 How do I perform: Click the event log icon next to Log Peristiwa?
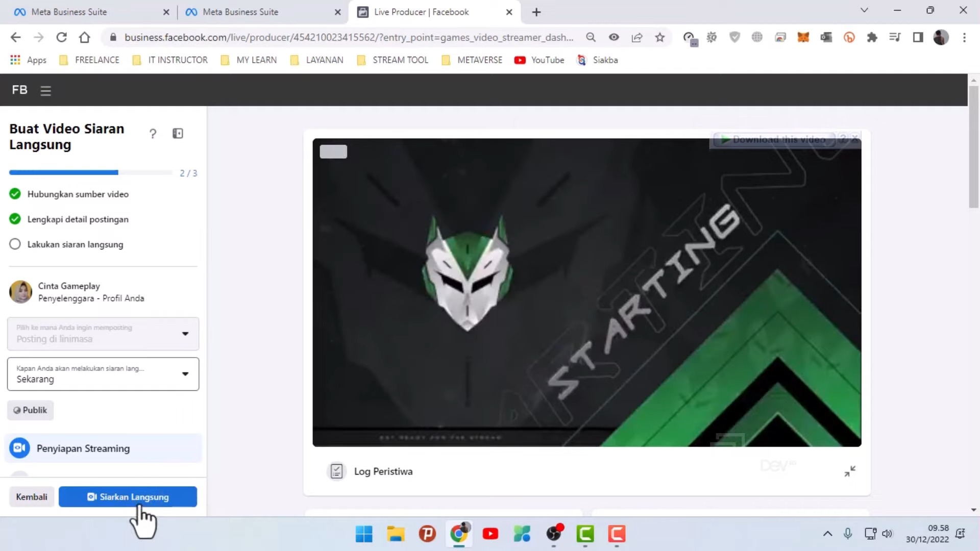336,471
